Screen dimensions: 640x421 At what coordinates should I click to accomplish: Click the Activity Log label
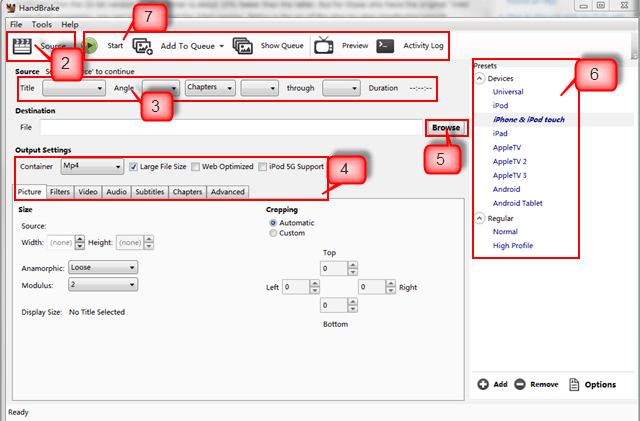(423, 46)
